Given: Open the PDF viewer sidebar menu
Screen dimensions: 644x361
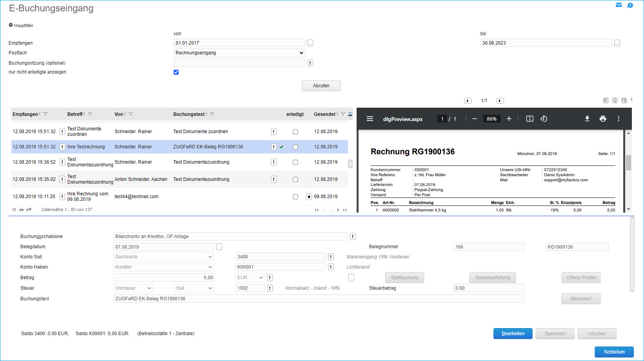Looking at the screenshot, I should click(x=370, y=119).
